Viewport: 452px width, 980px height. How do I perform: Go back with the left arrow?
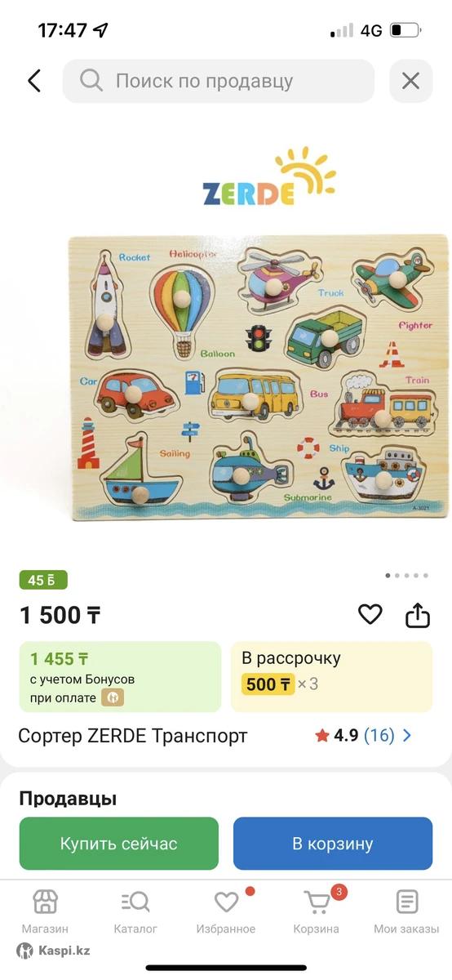(x=34, y=81)
